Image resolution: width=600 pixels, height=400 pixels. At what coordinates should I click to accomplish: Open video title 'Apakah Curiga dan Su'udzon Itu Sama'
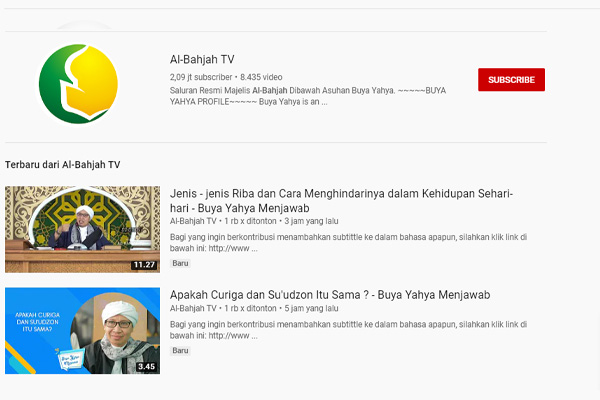click(x=330, y=295)
